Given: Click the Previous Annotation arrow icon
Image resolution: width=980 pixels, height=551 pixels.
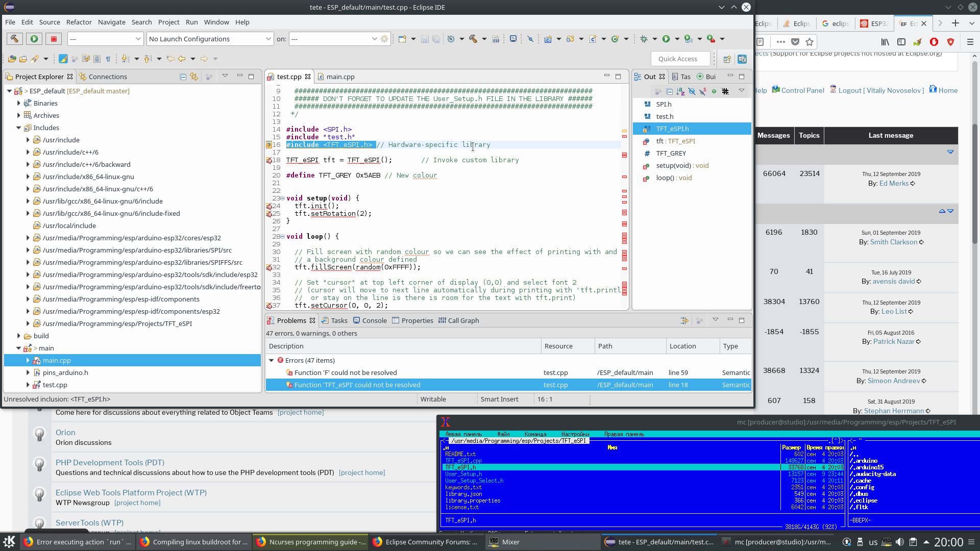Looking at the screenshot, I should [148, 59].
